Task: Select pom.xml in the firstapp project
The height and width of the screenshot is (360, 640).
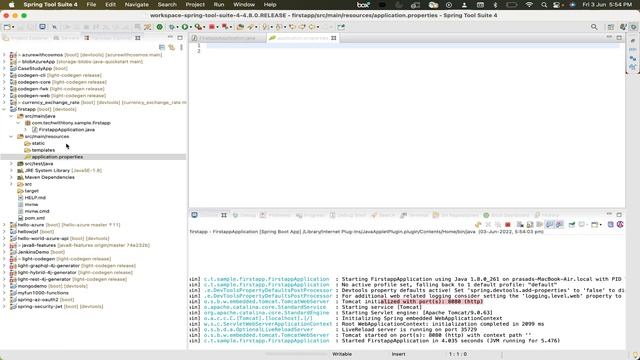Action: point(35,218)
